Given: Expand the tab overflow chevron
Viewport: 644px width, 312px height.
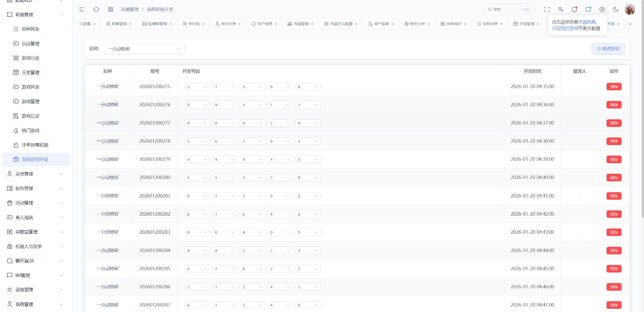Looking at the screenshot, I should pos(630,24).
